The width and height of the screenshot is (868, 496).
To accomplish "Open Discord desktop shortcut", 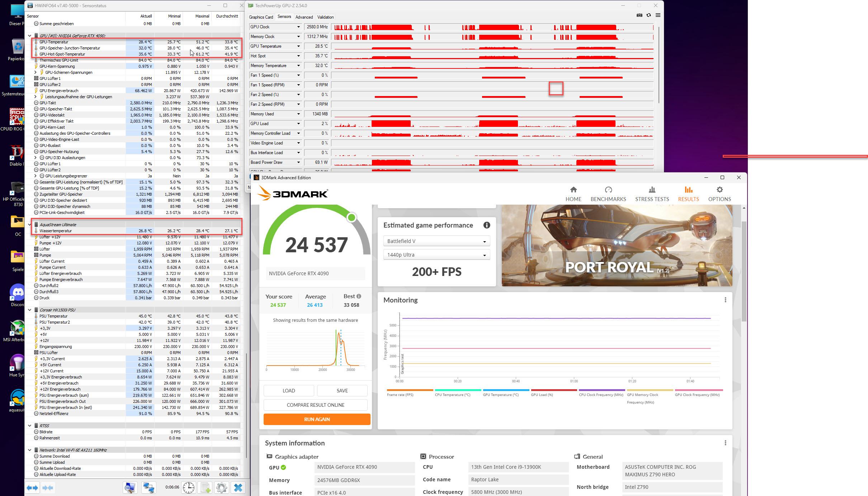I will click(x=17, y=296).
